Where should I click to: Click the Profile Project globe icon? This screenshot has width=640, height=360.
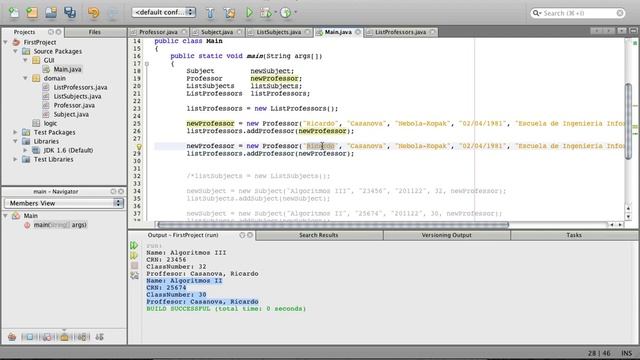coord(286,13)
